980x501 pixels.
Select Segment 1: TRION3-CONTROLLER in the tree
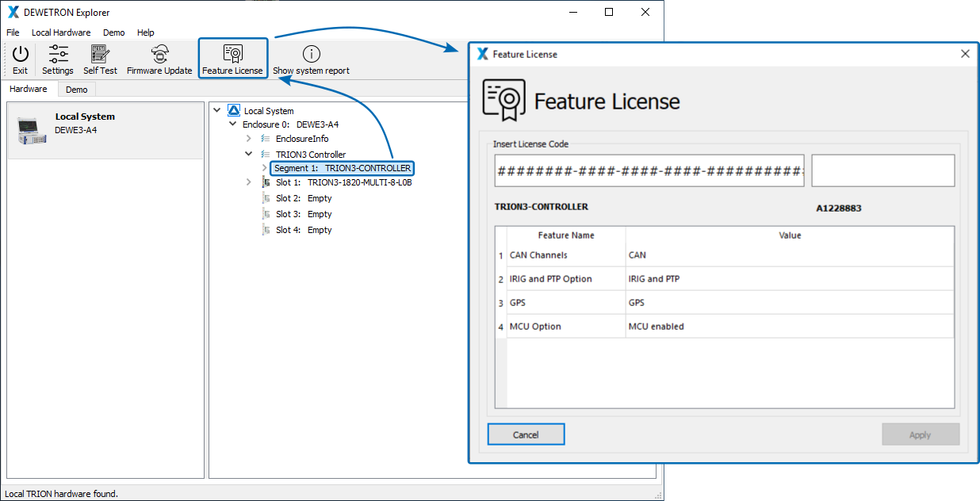click(x=343, y=168)
